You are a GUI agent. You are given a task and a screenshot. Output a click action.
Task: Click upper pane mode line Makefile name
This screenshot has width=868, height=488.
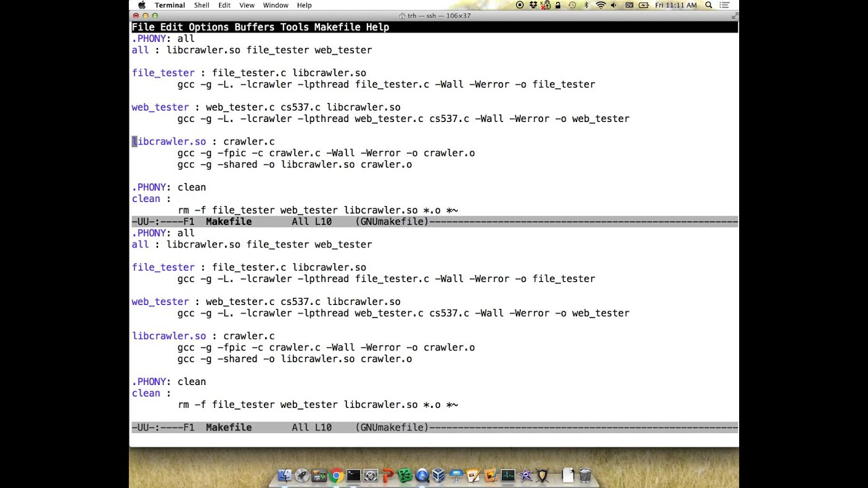(229, 222)
